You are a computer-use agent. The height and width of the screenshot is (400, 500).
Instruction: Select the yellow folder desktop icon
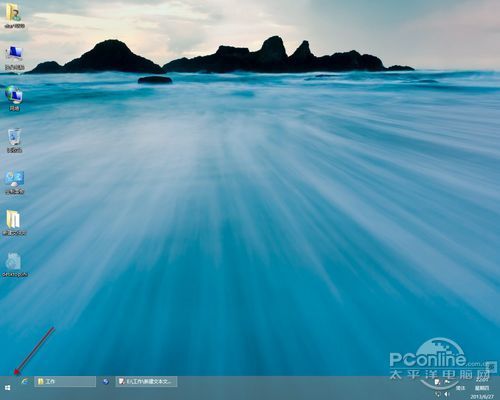click(x=14, y=223)
